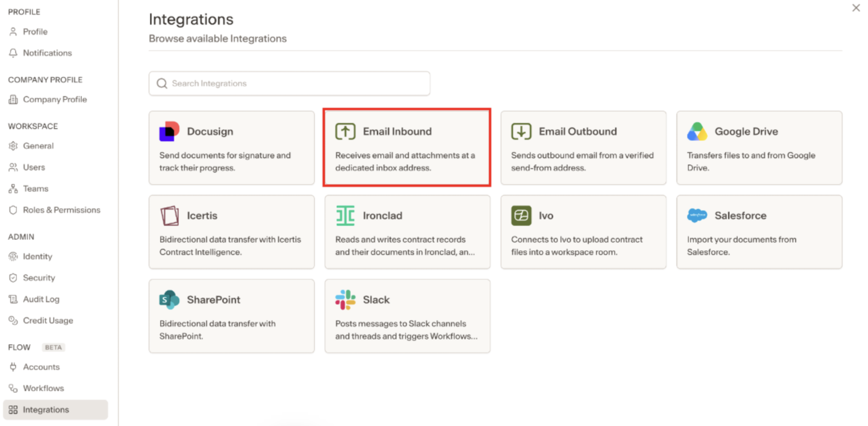Select the Slack integration title

tap(376, 300)
